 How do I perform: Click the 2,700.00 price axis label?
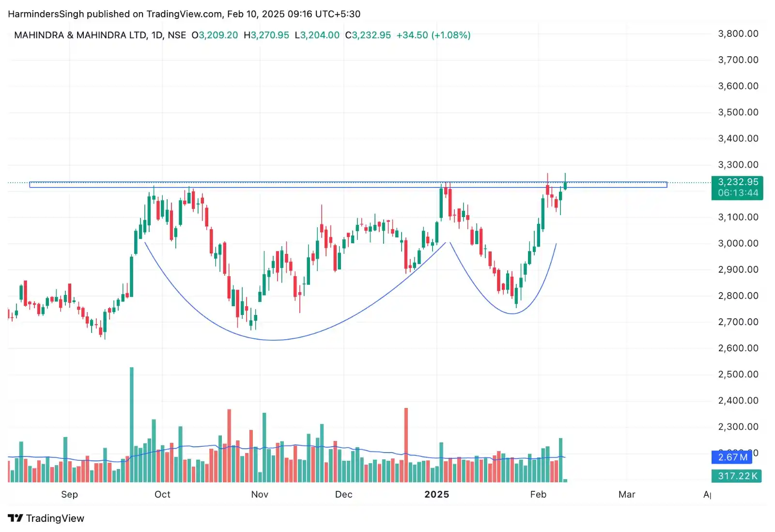pos(738,322)
